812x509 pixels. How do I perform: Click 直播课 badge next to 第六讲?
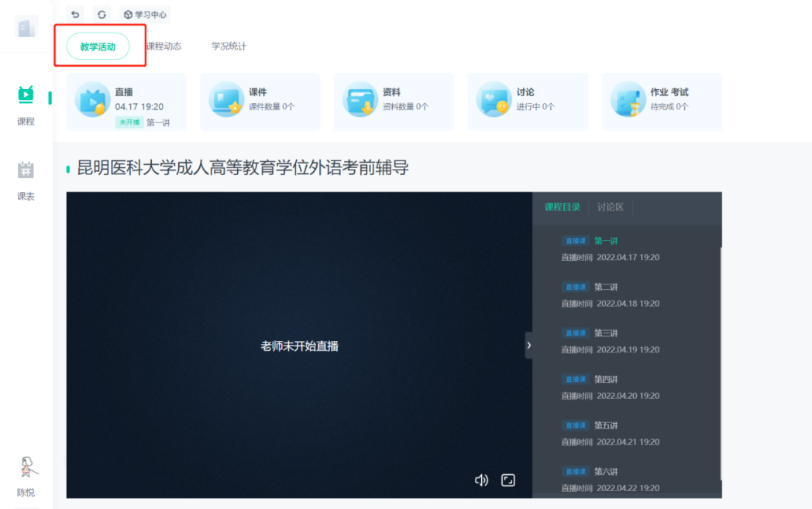click(576, 472)
